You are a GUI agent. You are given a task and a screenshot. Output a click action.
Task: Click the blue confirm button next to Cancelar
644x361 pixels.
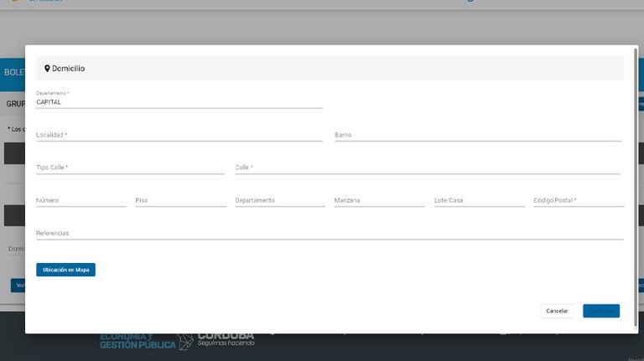601,311
